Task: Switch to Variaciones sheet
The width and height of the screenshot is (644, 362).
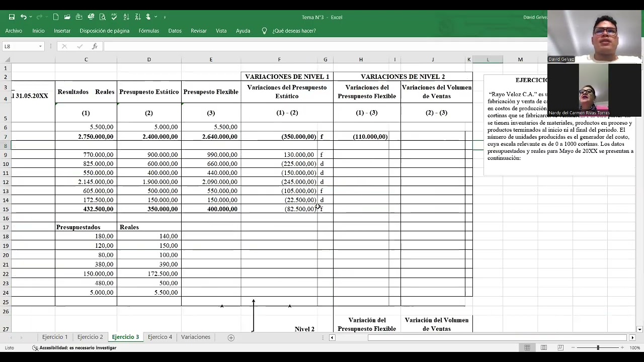Action: 196,337
